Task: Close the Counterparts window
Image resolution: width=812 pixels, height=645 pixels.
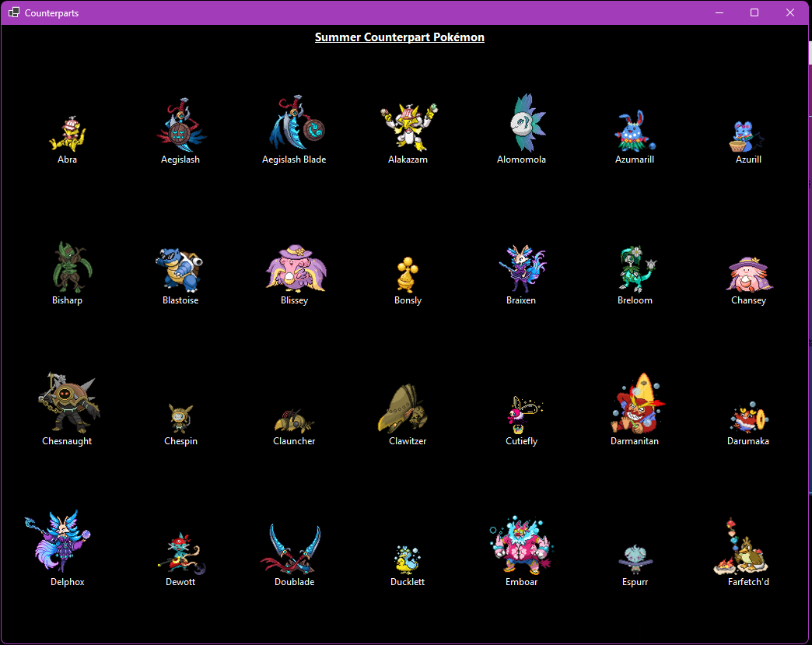Action: click(x=789, y=12)
